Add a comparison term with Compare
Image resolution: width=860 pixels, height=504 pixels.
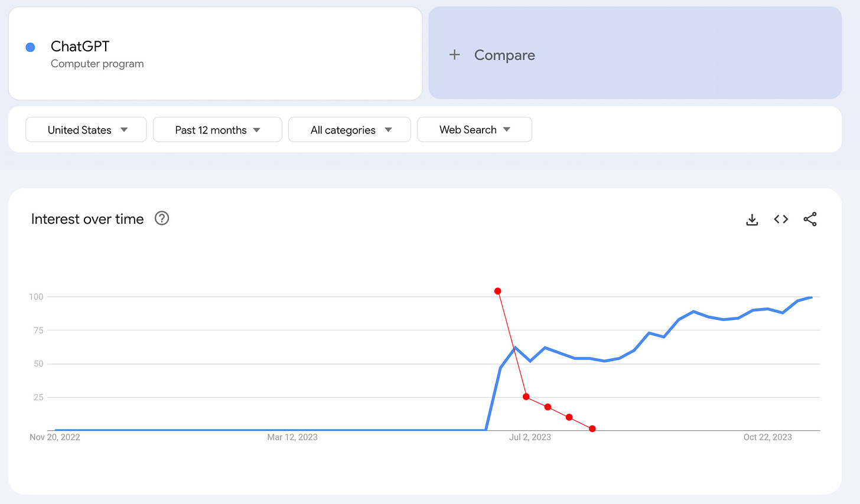pos(635,53)
